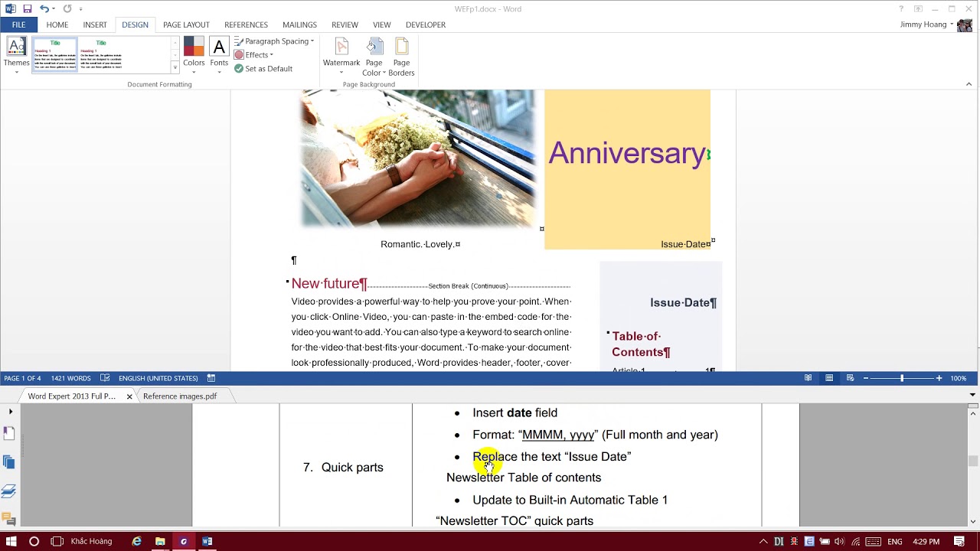Adjust the zoom slider handle
This screenshot has height=551, width=980.
click(902, 378)
